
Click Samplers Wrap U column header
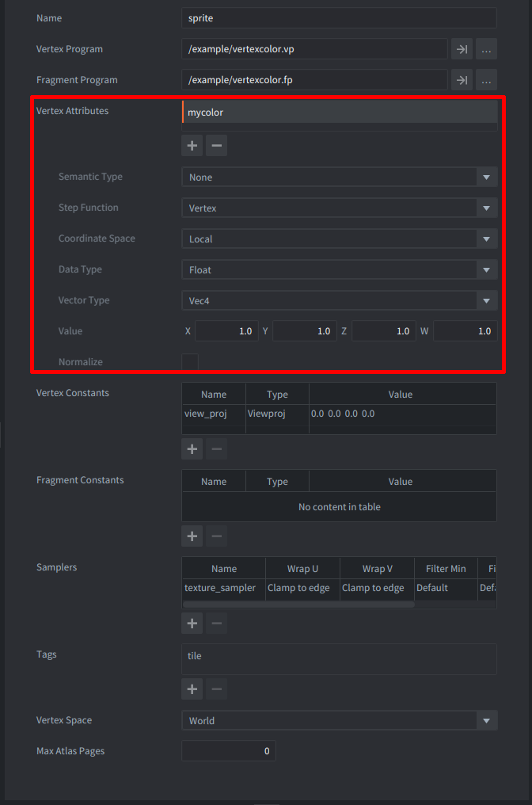click(302, 568)
